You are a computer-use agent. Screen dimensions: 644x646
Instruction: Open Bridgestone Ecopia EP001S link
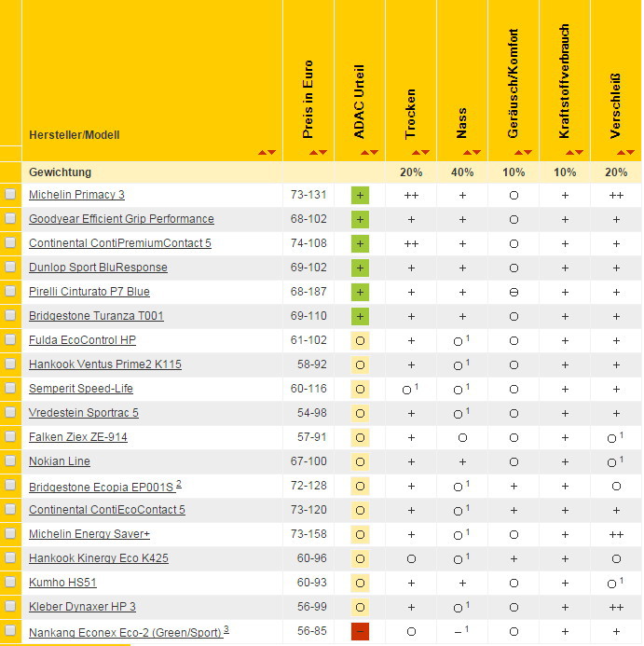pos(102,487)
